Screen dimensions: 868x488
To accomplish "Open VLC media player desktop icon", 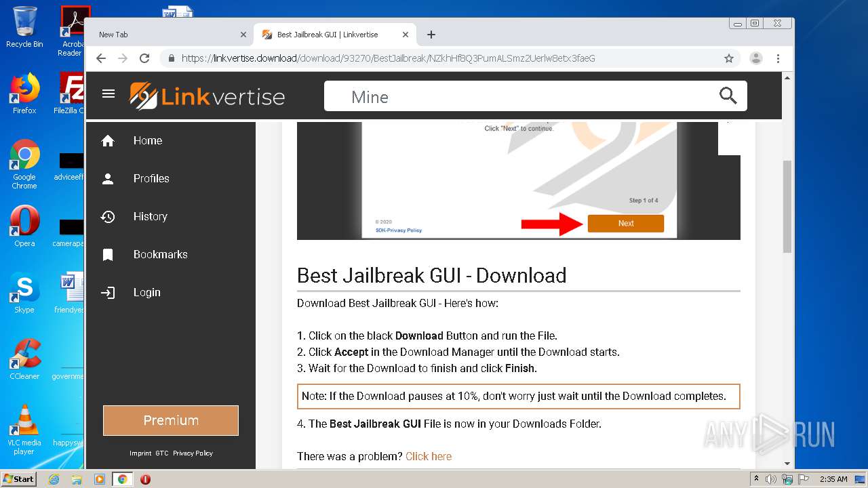I will [24, 430].
